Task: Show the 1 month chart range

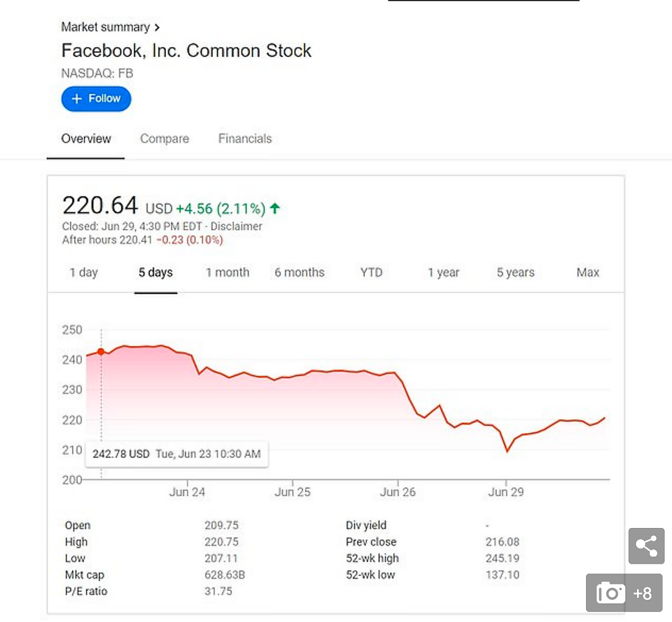Action: coord(228,273)
